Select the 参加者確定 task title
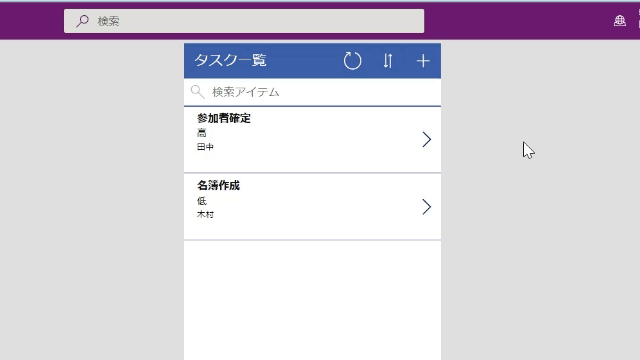640x360 pixels. [224, 118]
